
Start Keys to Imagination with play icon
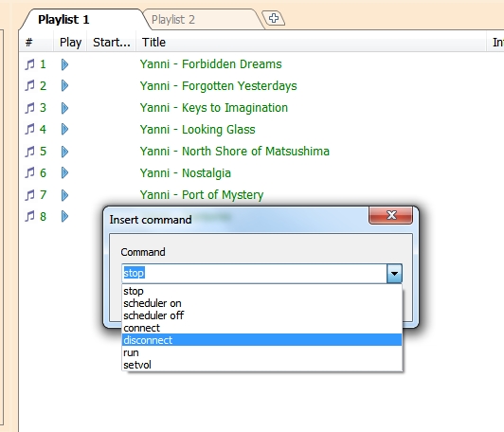(x=64, y=108)
